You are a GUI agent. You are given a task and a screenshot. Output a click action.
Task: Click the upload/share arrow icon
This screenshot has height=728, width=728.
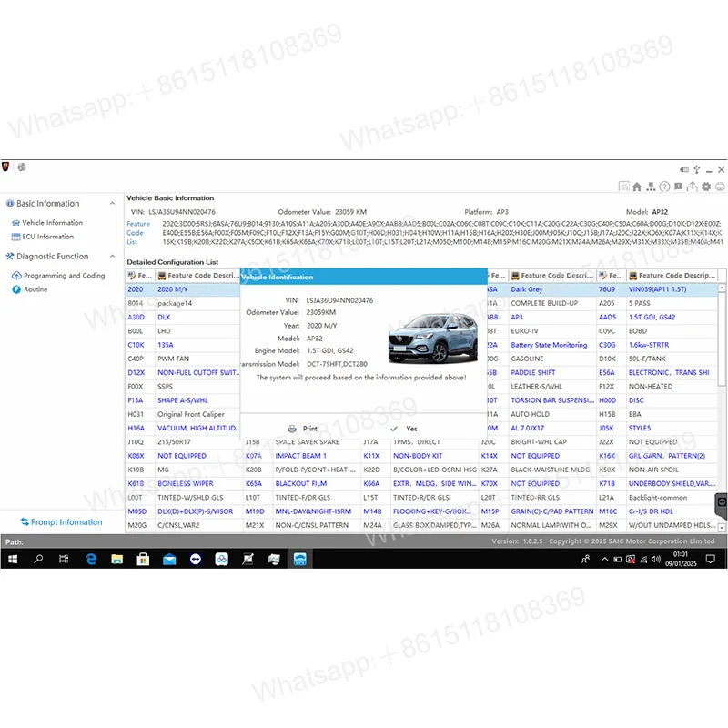[693, 187]
